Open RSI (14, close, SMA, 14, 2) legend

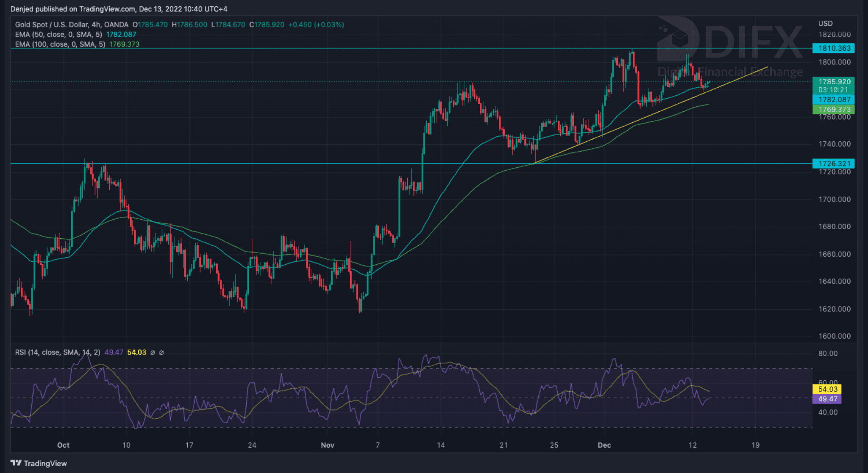pos(58,352)
